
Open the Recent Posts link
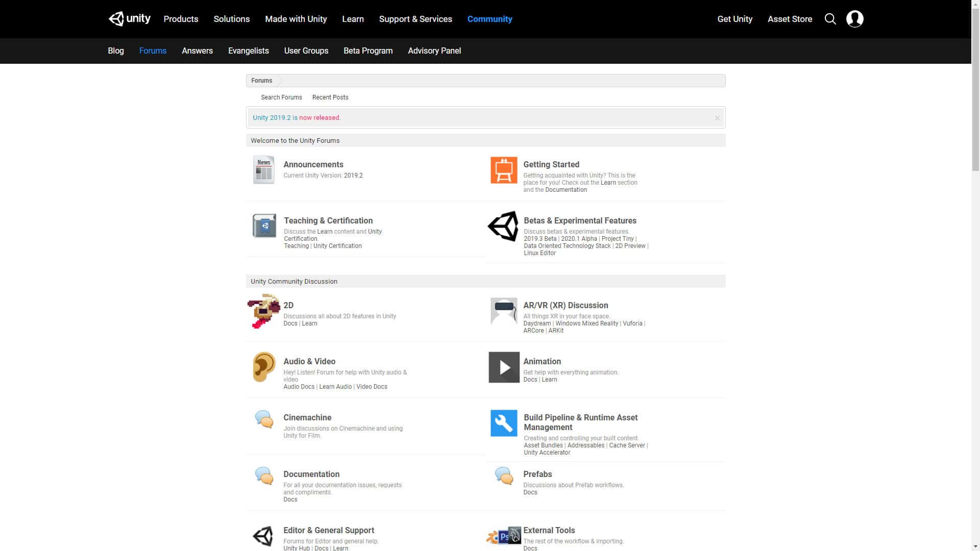click(330, 97)
